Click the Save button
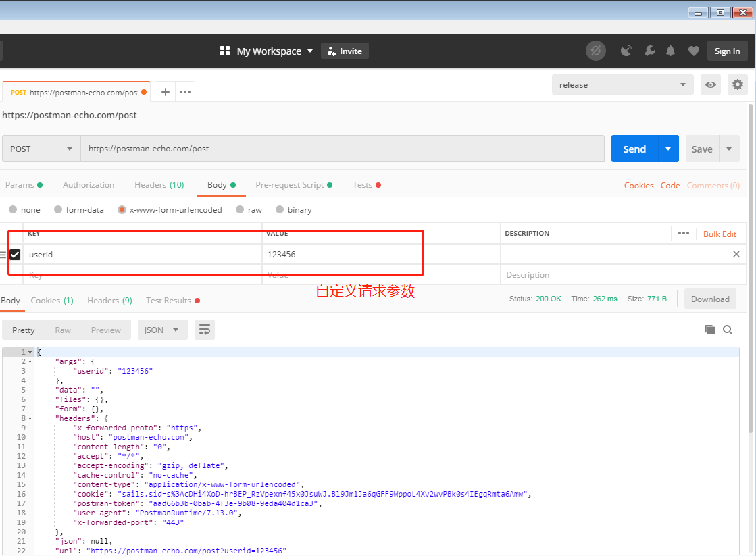The width and height of the screenshot is (756, 556). 702,149
